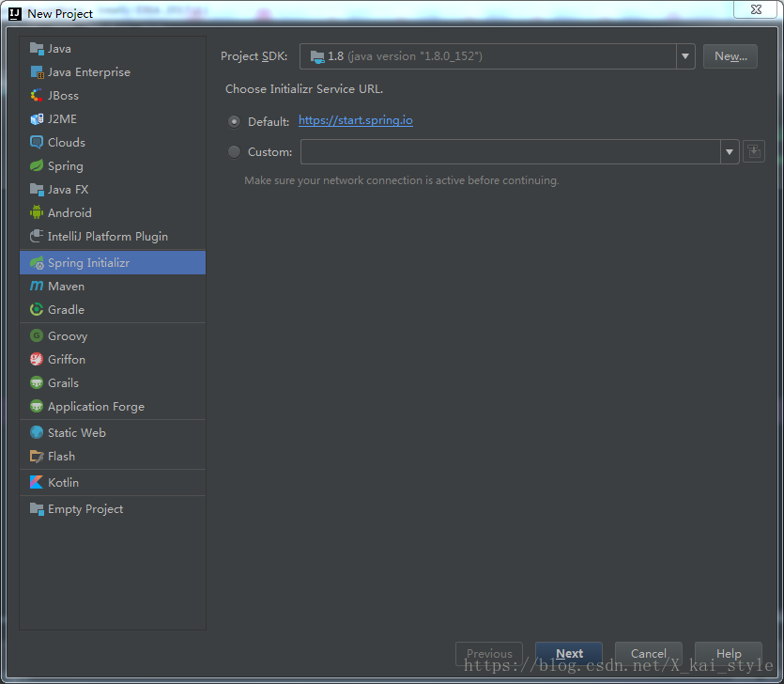Select Grails label in list
This screenshot has height=684, width=784.
(63, 382)
